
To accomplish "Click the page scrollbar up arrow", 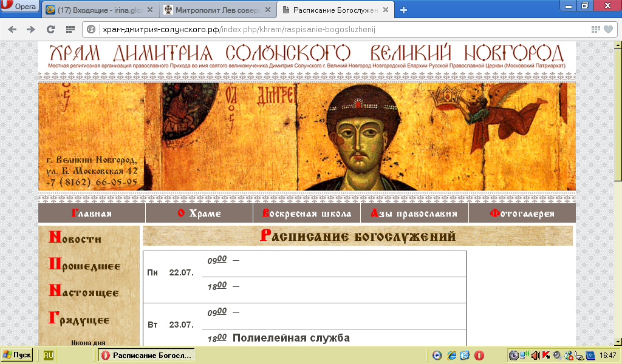I will tap(618, 45).
